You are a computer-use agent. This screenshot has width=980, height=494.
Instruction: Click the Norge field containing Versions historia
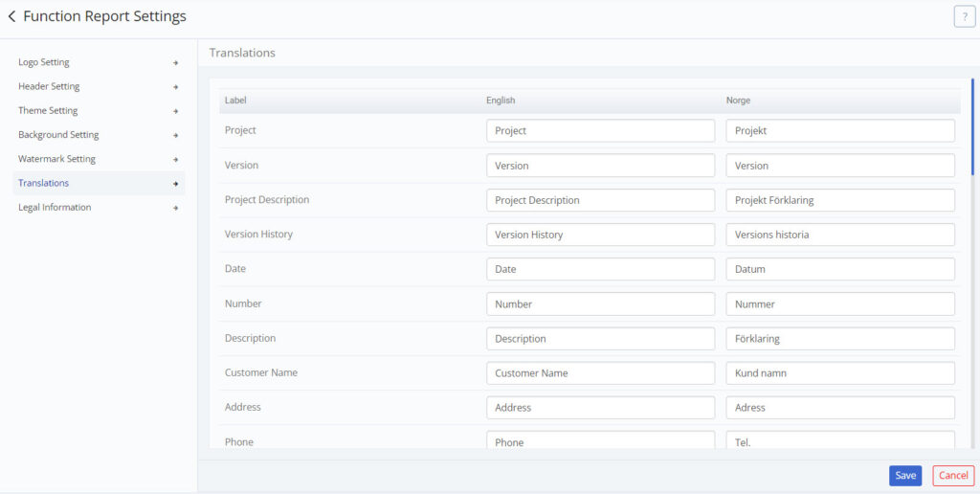point(840,235)
